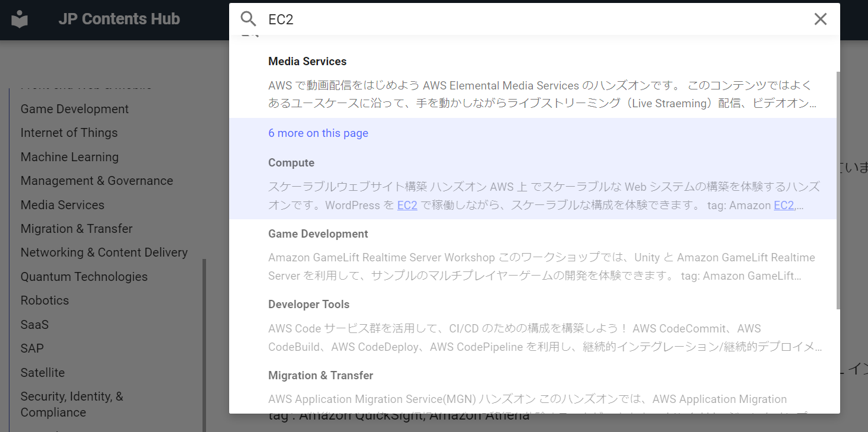Open Security, Identity, & Compliance in sidebar
This screenshot has width=868, height=432.
coord(72,404)
